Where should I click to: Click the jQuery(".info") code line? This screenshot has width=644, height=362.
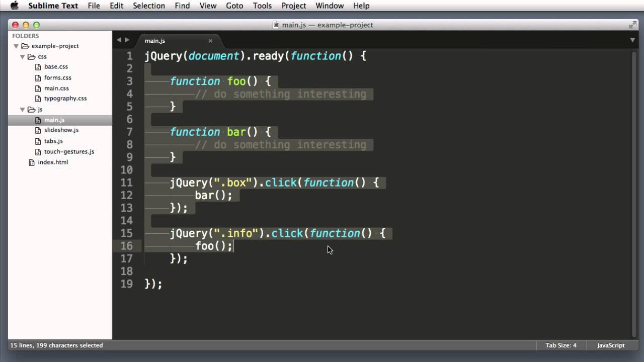(278, 234)
